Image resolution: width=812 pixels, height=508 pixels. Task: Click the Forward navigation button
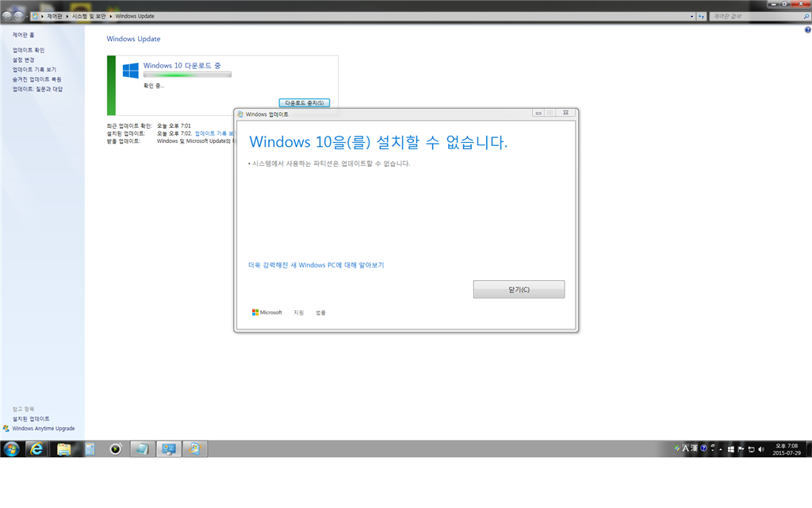pos(18,16)
